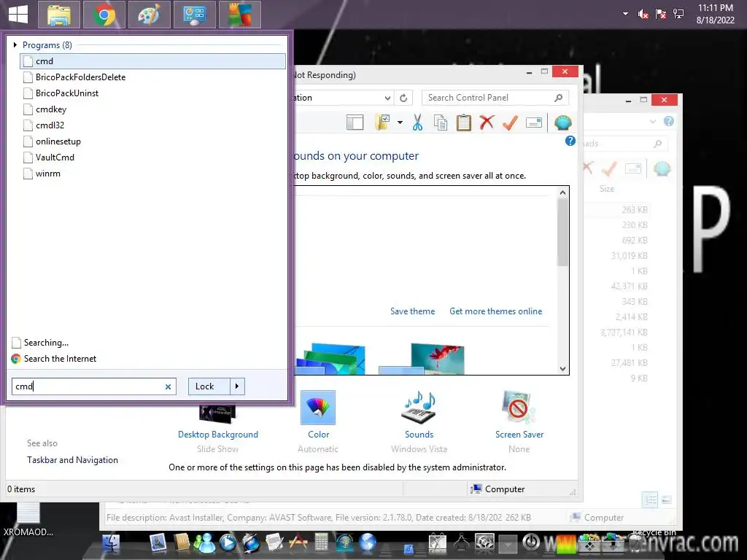Viewport: 747px width, 560px height.
Task: Open the arrow menu beside Lock
Action: tap(237, 386)
